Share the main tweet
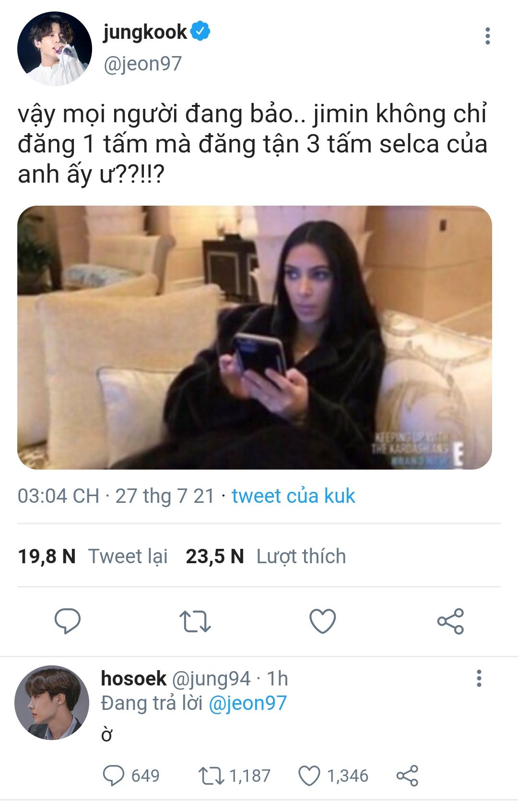Image resolution: width=518 pixels, height=812 pixels. pyautogui.click(x=450, y=621)
